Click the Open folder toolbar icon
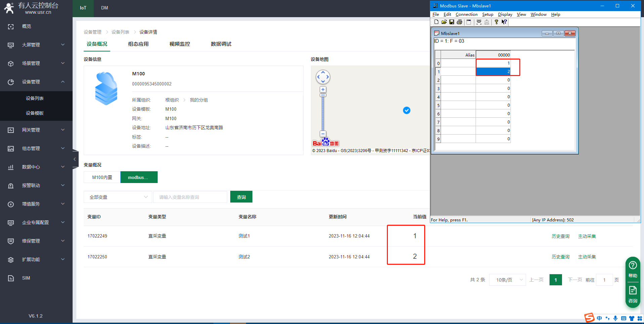 (x=444, y=22)
